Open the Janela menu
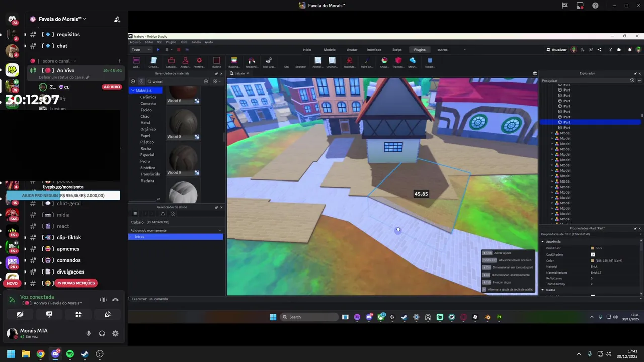The image size is (644, 362). pyautogui.click(x=196, y=42)
